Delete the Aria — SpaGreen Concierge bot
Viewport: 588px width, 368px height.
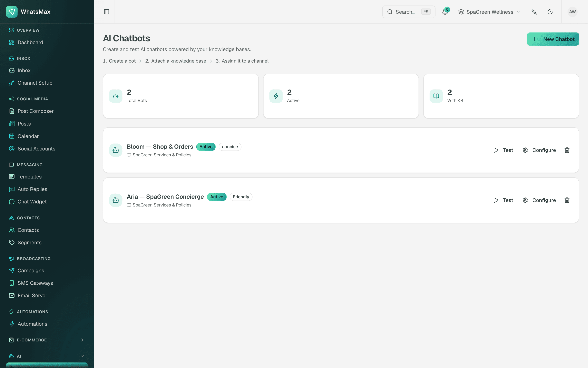pos(567,200)
